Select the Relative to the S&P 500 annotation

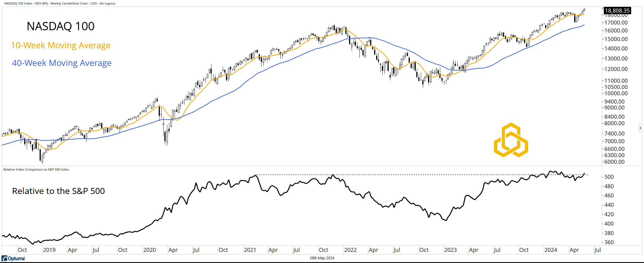pos(58,191)
